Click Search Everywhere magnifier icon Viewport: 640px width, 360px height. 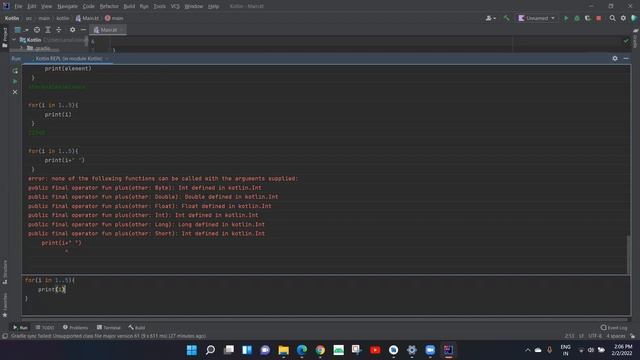click(x=612, y=18)
